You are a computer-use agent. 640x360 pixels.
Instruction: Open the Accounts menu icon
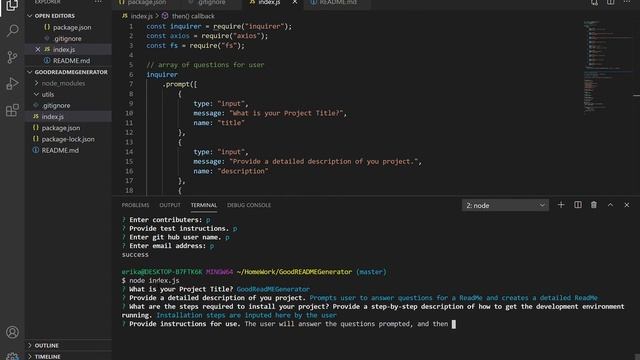(12, 332)
